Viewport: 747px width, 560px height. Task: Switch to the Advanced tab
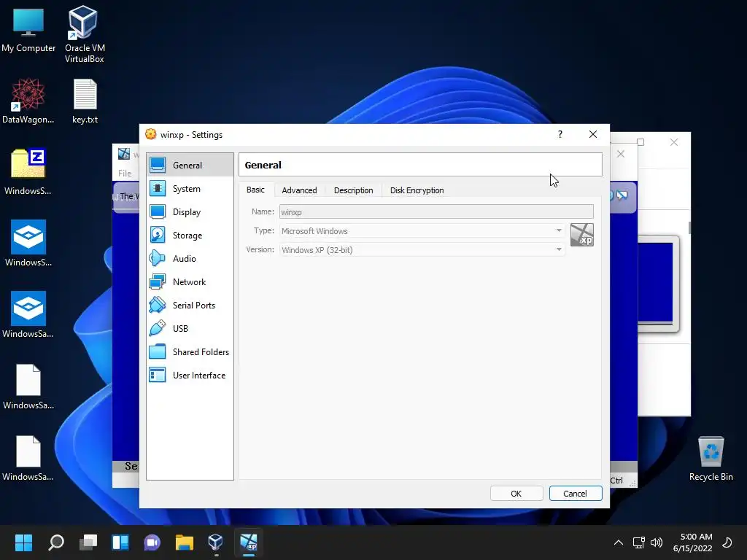pos(299,190)
